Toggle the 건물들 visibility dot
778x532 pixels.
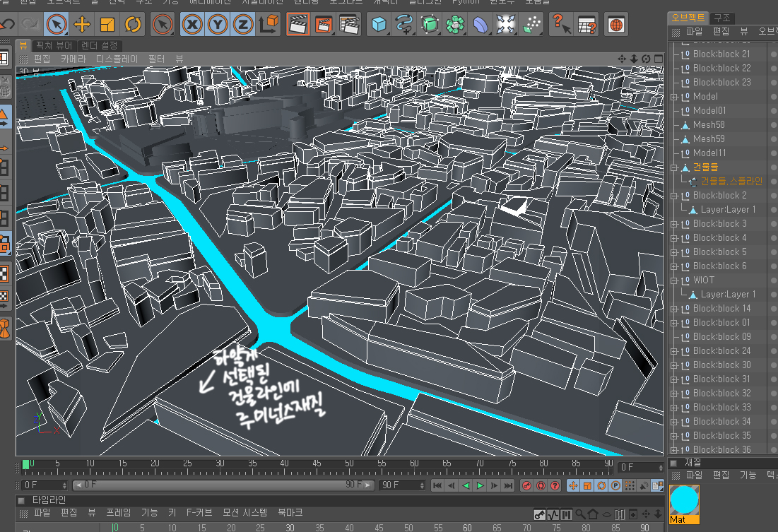coord(774,167)
